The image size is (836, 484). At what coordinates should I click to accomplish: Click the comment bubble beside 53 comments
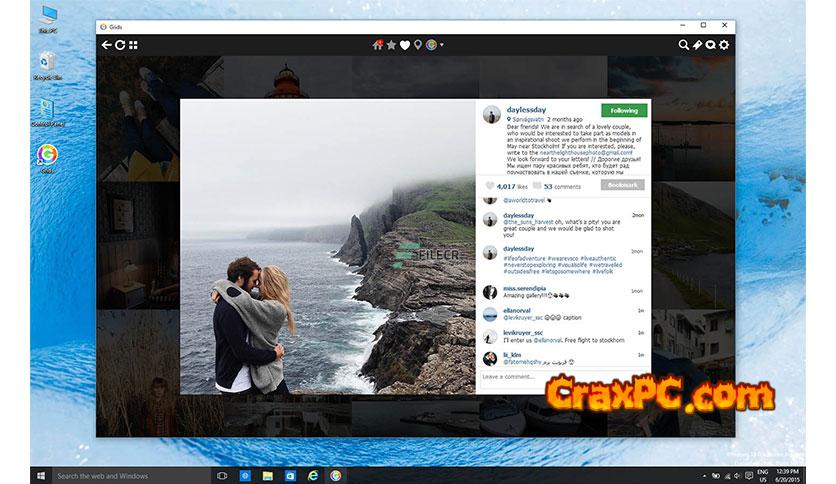pos(537,186)
